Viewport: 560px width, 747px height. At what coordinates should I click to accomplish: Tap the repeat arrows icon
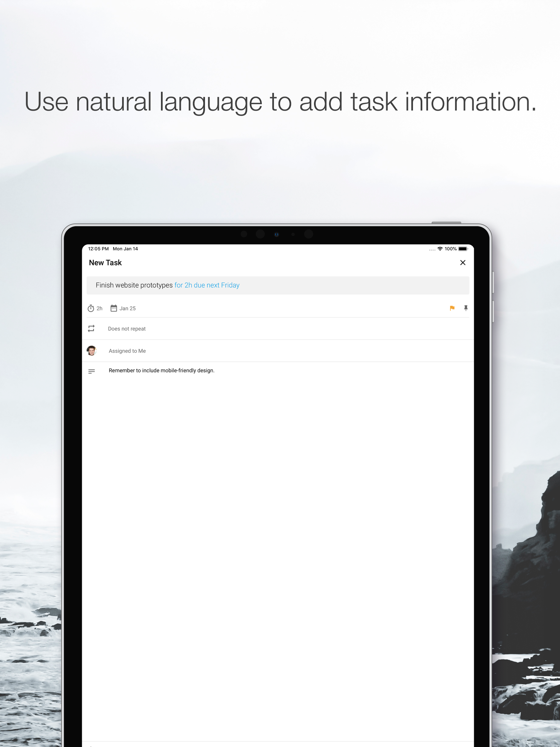click(91, 328)
